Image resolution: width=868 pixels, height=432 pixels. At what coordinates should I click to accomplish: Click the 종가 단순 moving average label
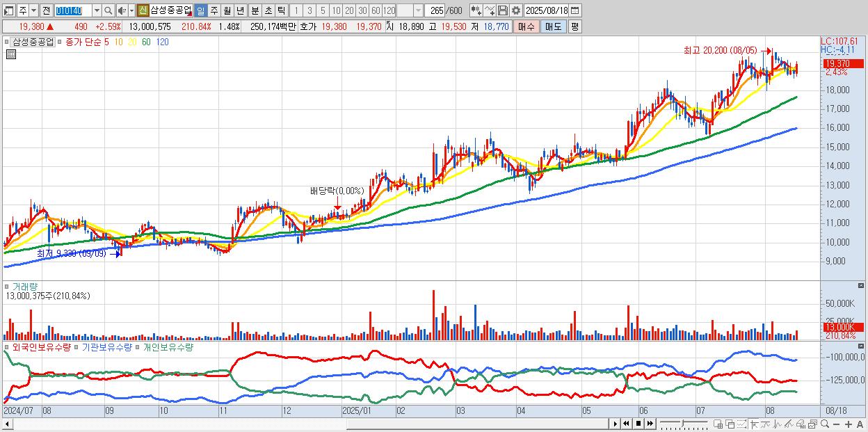click(83, 42)
